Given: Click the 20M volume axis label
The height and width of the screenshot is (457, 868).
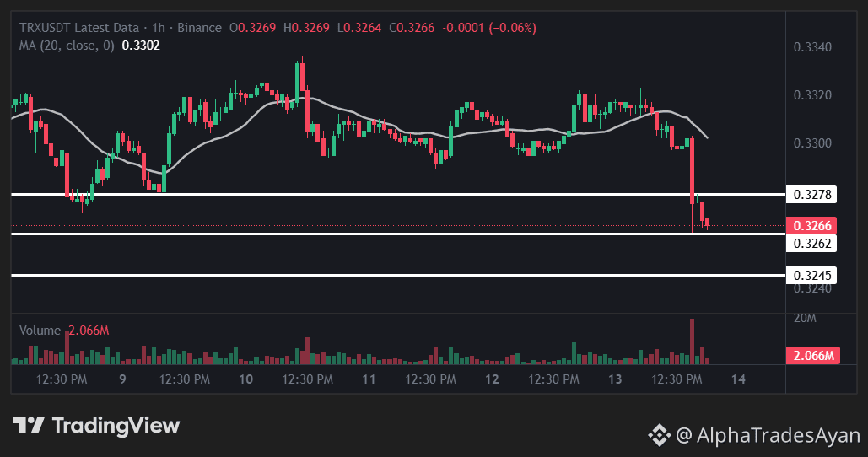Looking at the screenshot, I should click(x=805, y=318).
